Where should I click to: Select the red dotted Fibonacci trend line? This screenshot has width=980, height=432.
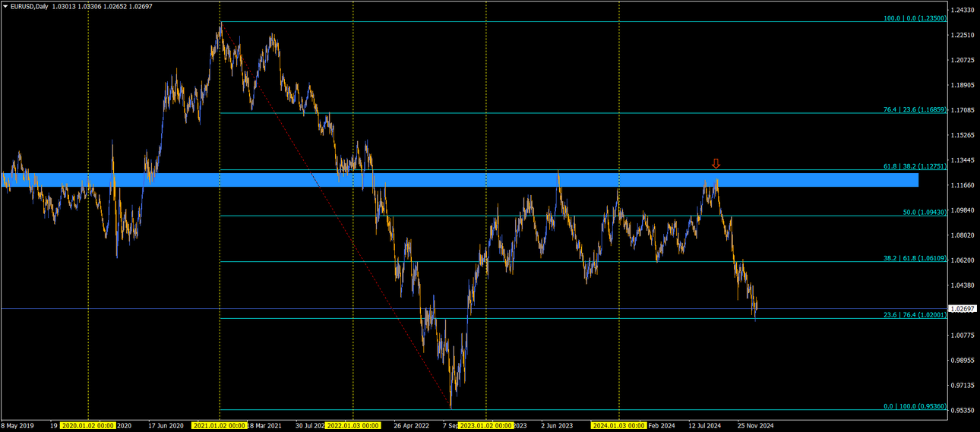335,216
